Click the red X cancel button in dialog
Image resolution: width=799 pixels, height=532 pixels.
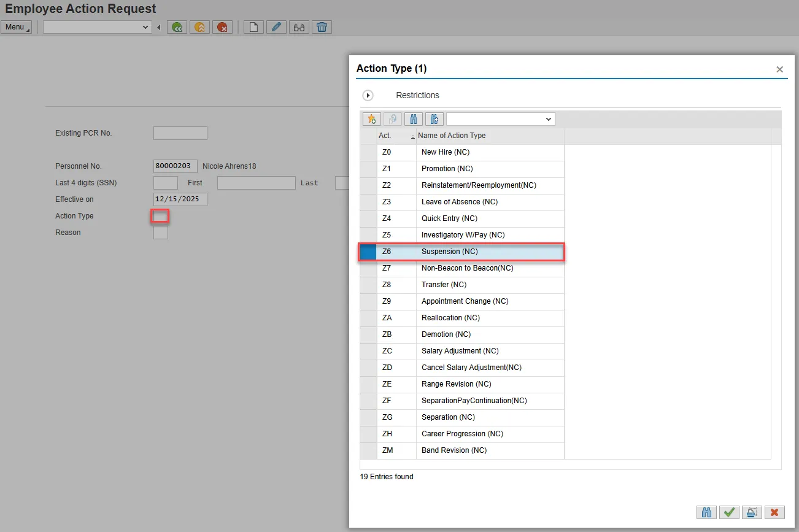coord(774,512)
